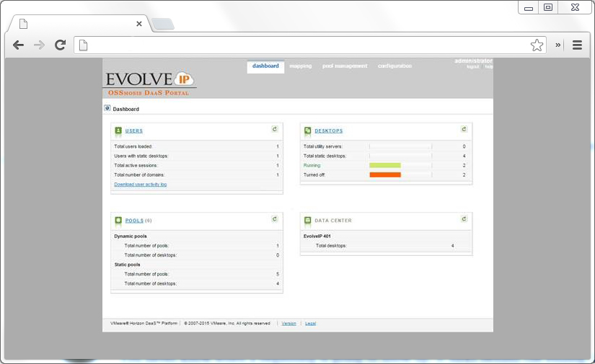Screen dimensions: 595x364
Task: Click the page icon in the browser tab
Action: click(24, 24)
